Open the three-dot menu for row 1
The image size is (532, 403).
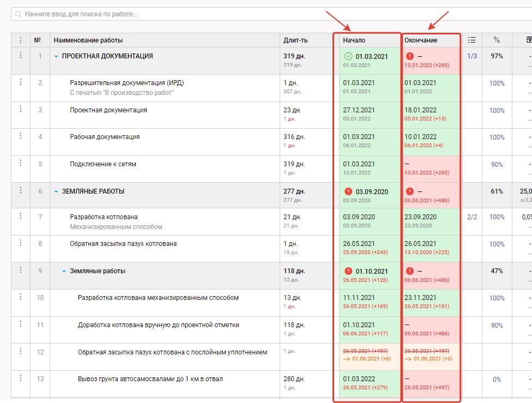(x=21, y=55)
